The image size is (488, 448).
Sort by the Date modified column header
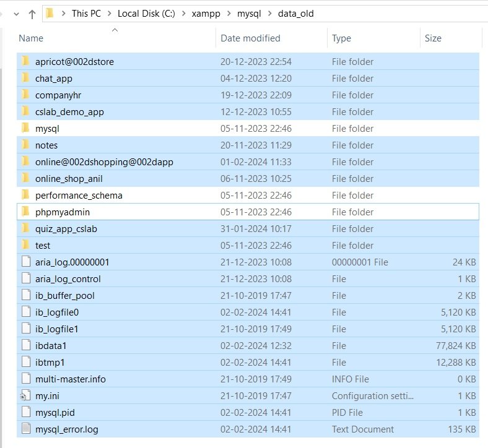coord(250,38)
